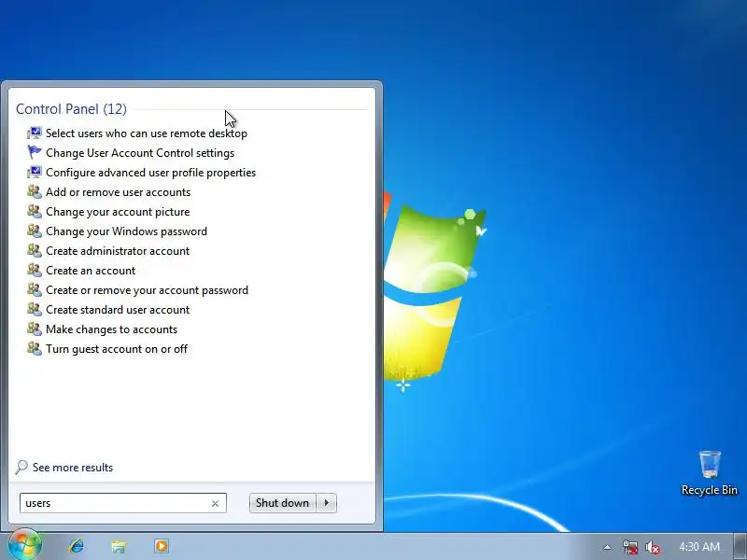Expand the Shut down options arrow
This screenshot has width=747, height=560.
click(x=327, y=503)
